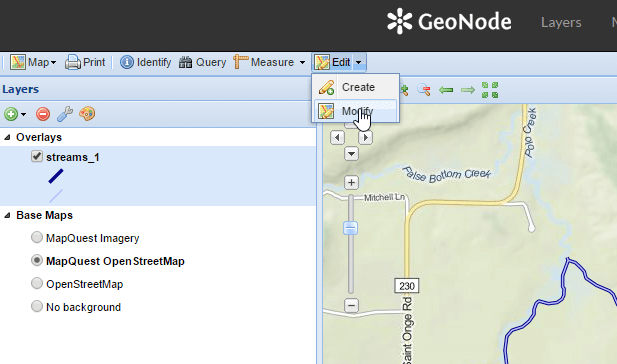This screenshot has height=364, width=617.
Task: Pan the map left arrow
Action: (x=337, y=138)
